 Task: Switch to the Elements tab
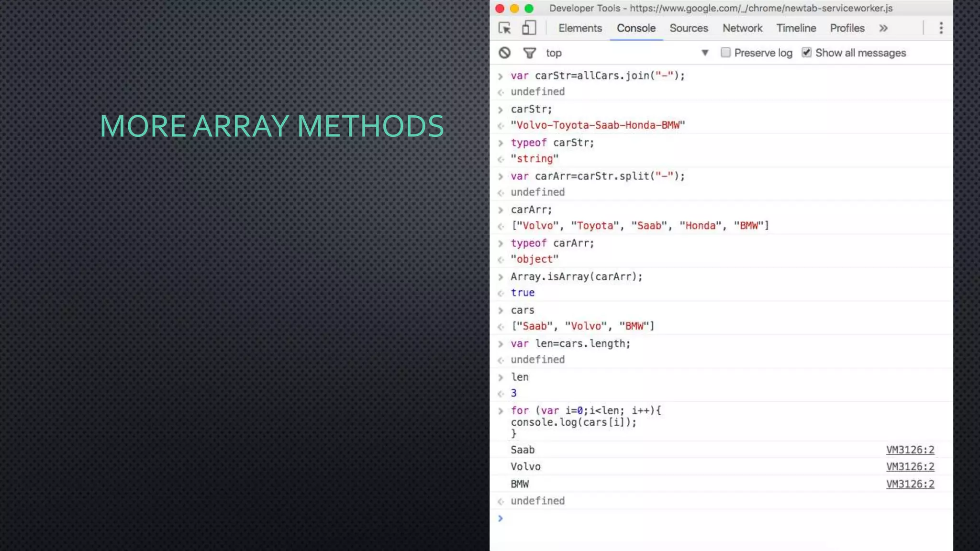[580, 28]
